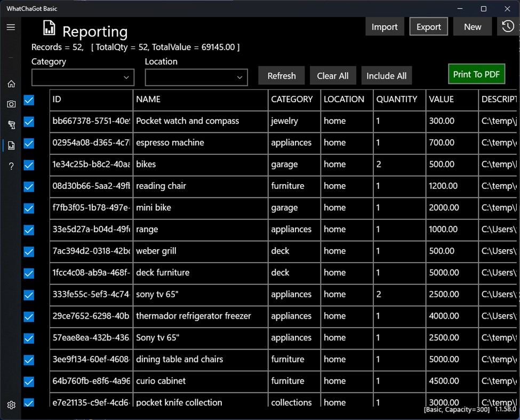Open Settings gear in sidebar
The height and width of the screenshot is (420, 520).
coord(11,405)
